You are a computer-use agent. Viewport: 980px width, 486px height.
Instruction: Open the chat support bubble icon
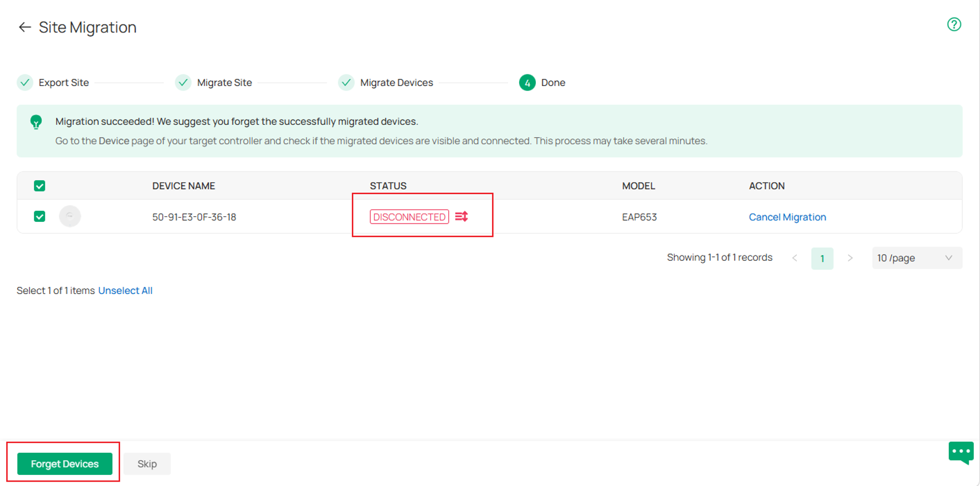pyautogui.click(x=961, y=453)
